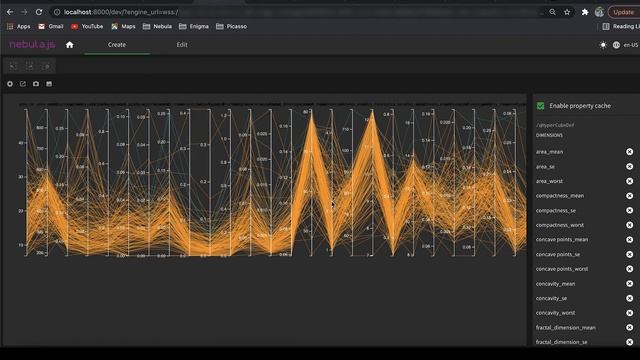The height and width of the screenshot is (360, 640).
Task: Toggle the light/dark theme sun icon
Action: pyautogui.click(x=603, y=45)
